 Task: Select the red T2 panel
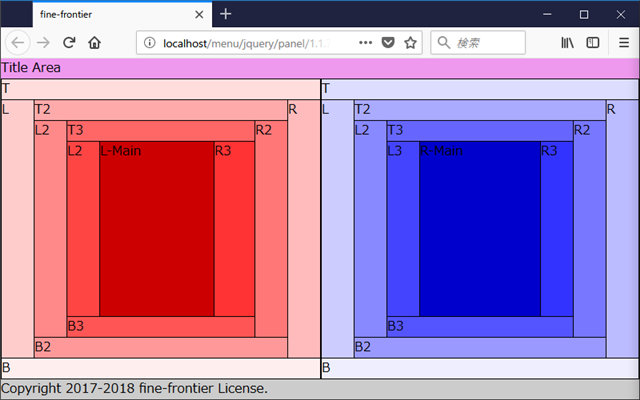161,110
